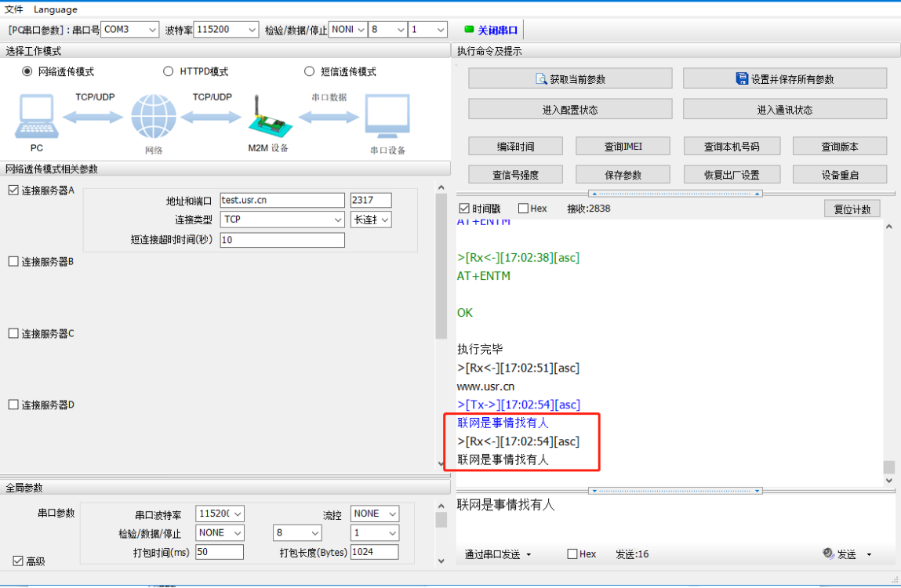
Task: Click the 查询IMEI button
Action: click(623, 146)
